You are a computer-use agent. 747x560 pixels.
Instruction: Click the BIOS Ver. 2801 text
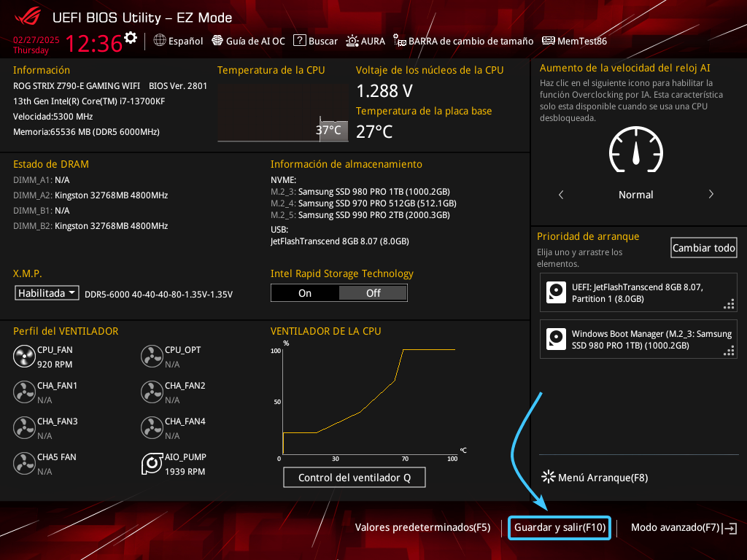(178, 86)
